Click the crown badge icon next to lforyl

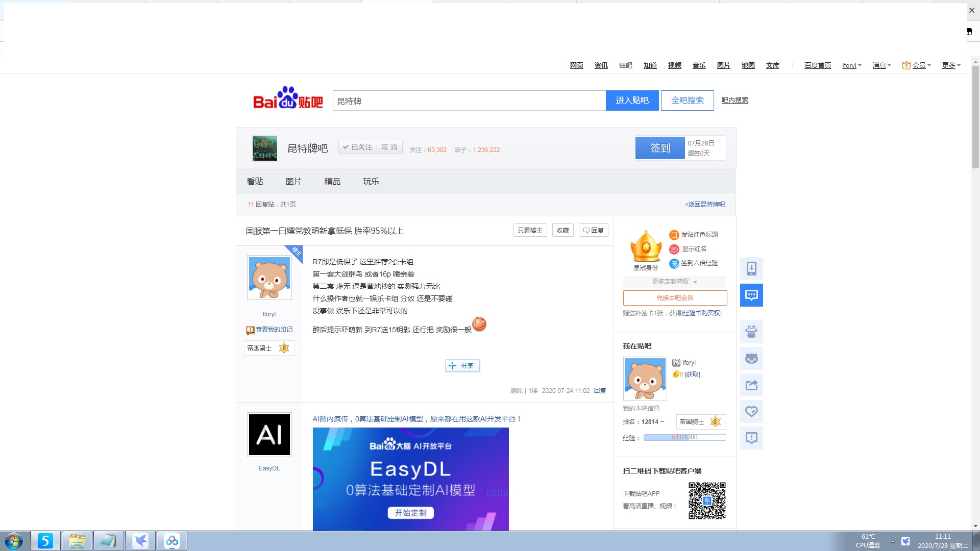pyautogui.click(x=676, y=363)
